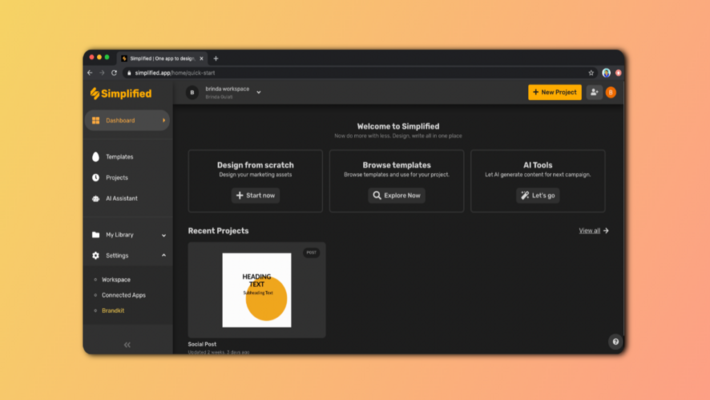This screenshot has height=400, width=710.
Task: Click the AI Tools heading
Action: click(x=538, y=165)
